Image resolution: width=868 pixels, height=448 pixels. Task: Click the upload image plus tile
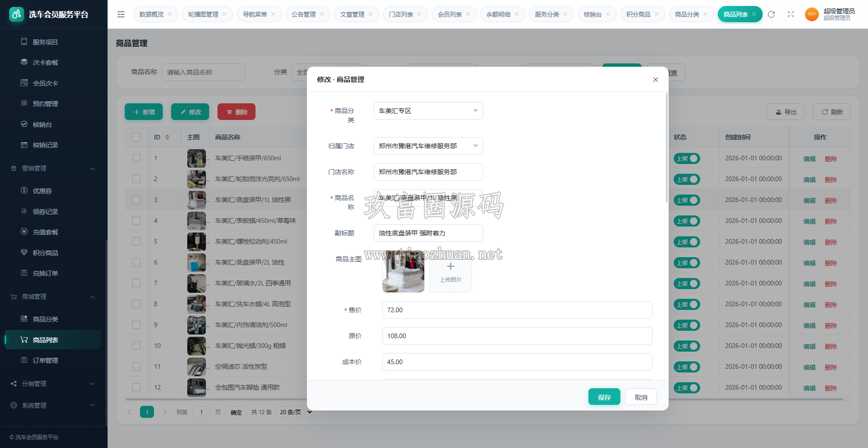(450, 271)
